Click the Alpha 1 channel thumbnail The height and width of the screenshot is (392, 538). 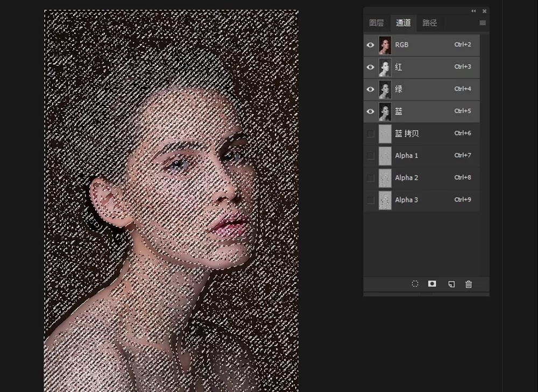(x=385, y=156)
